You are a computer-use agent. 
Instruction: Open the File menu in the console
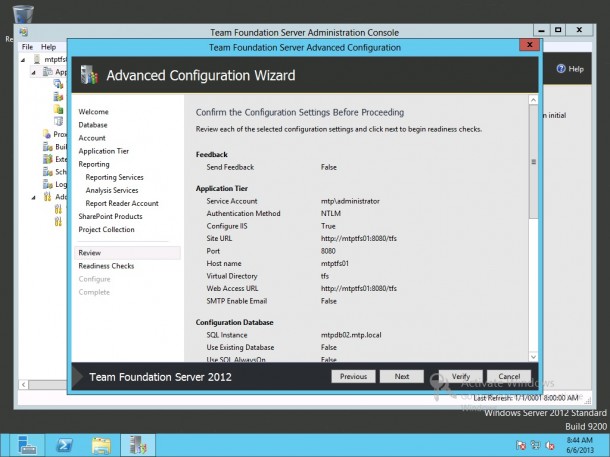[x=27, y=47]
